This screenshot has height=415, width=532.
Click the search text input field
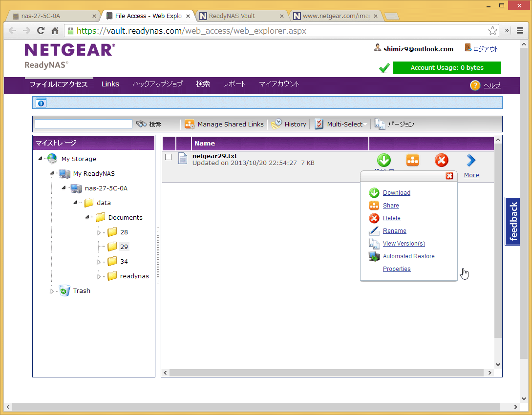tap(84, 124)
